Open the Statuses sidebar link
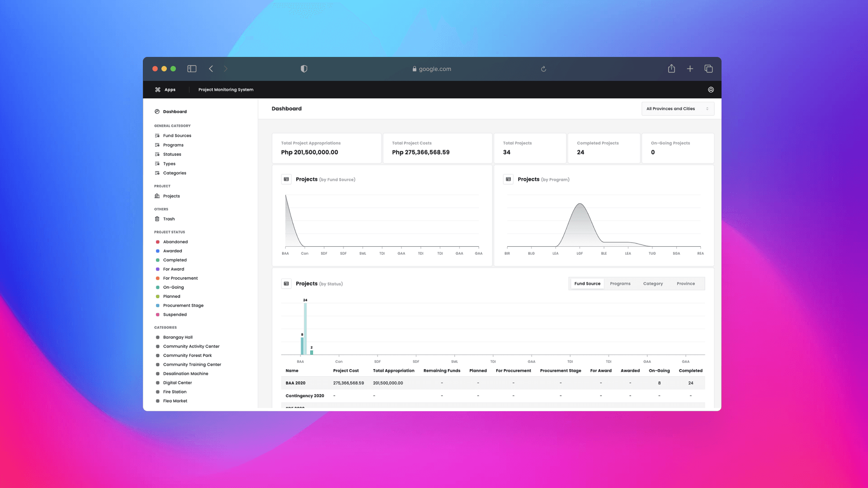The height and width of the screenshot is (488, 868). [172, 154]
